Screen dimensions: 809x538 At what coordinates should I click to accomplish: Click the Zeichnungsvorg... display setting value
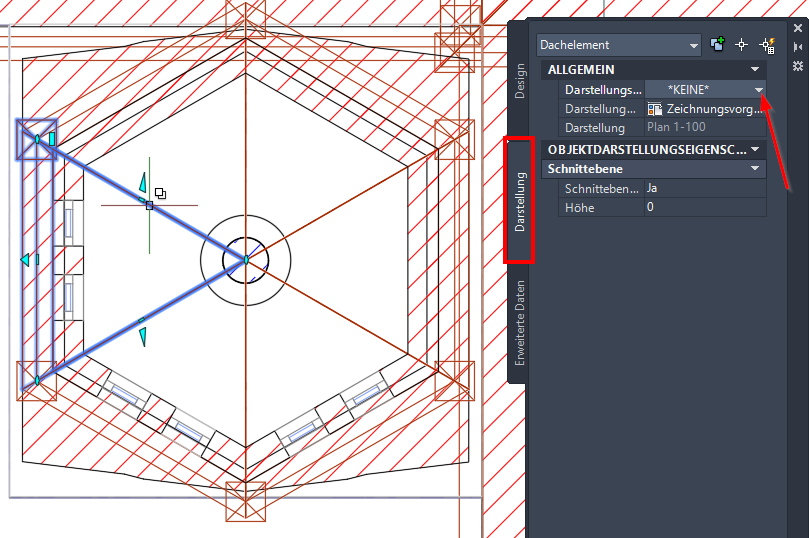click(714, 109)
